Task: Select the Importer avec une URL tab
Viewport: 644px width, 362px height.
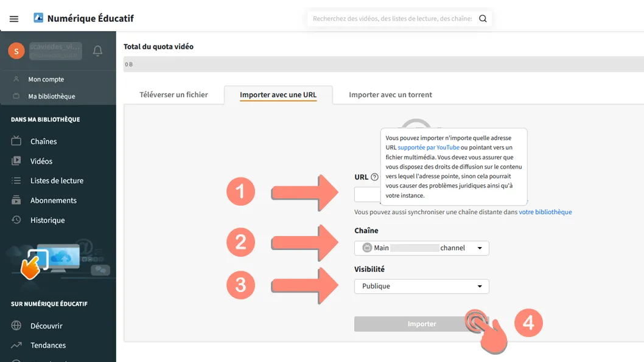Action: pos(278,95)
